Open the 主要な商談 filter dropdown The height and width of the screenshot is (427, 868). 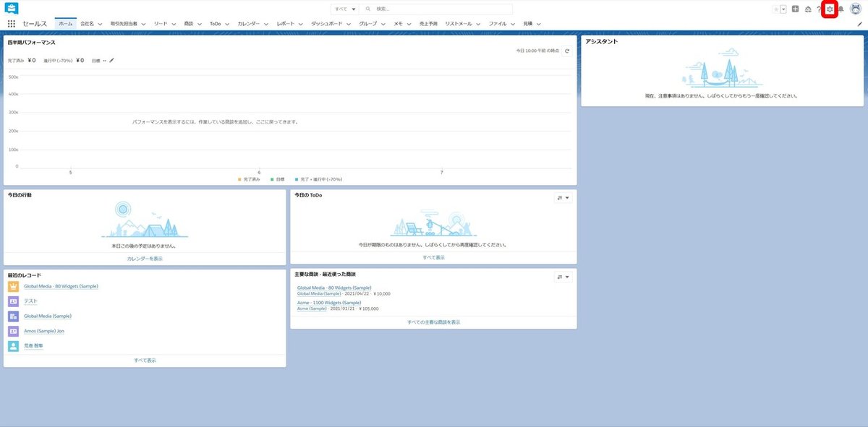(563, 277)
